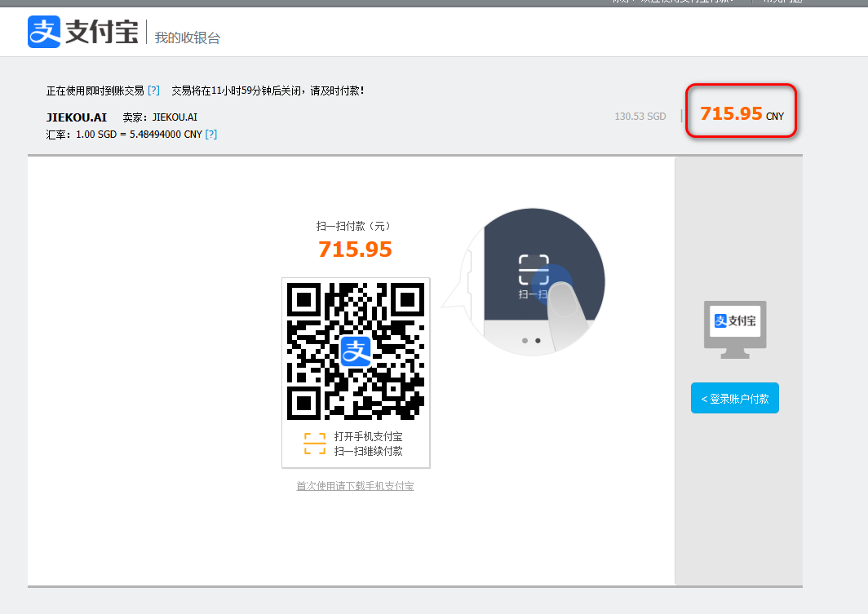Click the transaction closing time notice text
This screenshot has height=614, width=868.
[268, 91]
